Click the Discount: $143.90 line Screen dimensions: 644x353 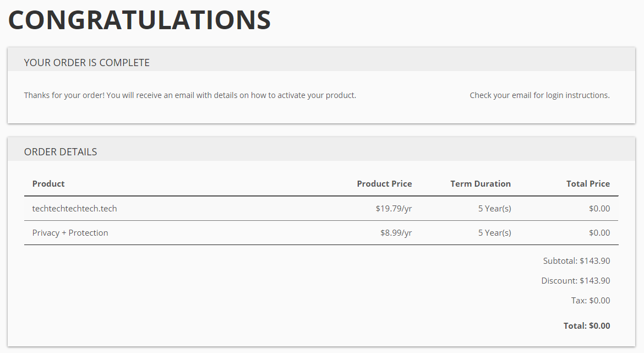(x=575, y=281)
